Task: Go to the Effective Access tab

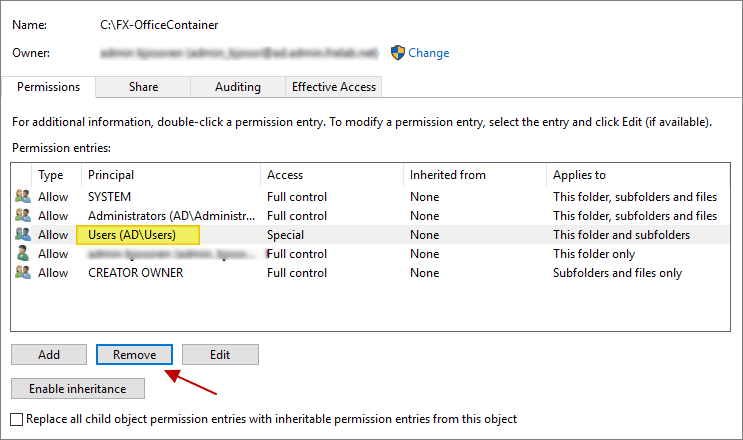Action: [333, 87]
